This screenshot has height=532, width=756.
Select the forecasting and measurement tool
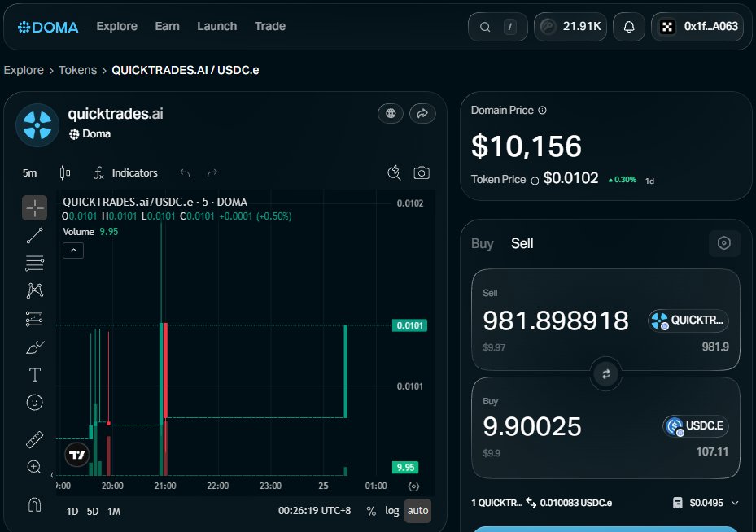point(35,319)
